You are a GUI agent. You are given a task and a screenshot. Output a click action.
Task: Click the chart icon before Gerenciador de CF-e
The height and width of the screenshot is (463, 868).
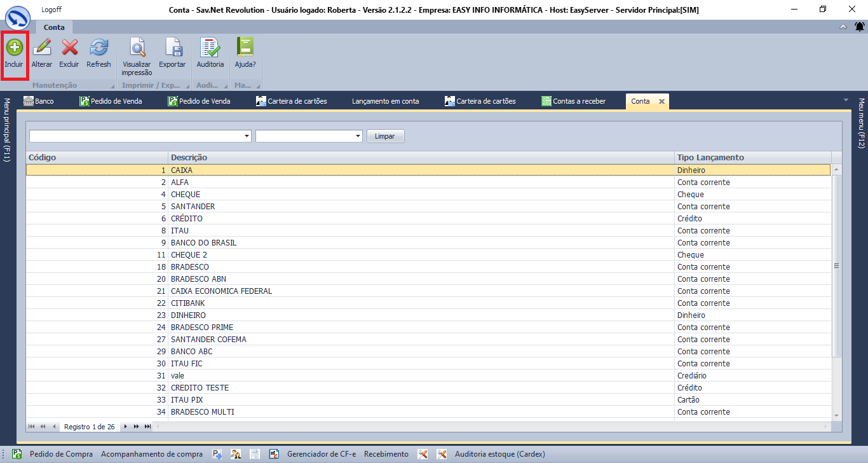click(275, 454)
